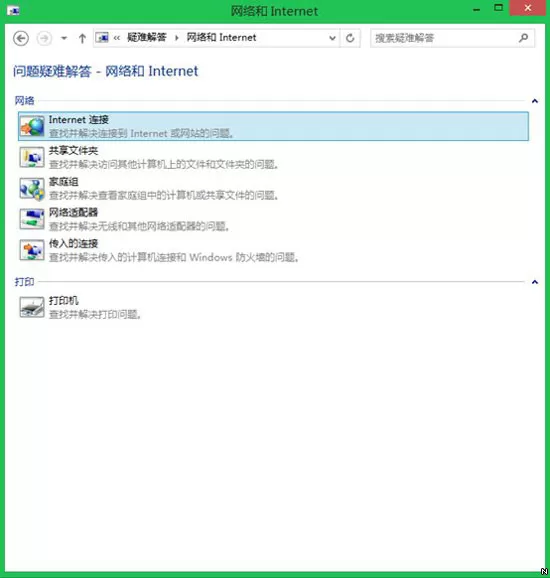Click the 家庭组 network icon
The image size is (550, 578).
tap(32, 189)
